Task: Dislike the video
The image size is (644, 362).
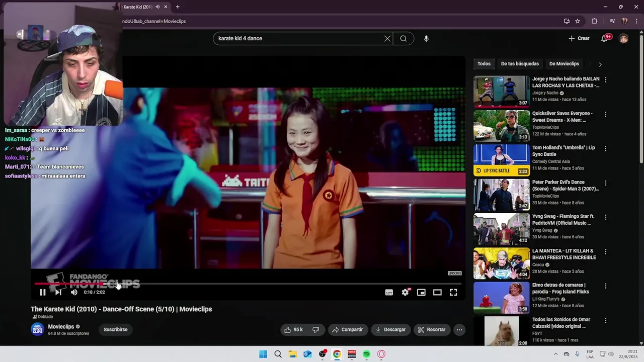Action: [x=316, y=330]
